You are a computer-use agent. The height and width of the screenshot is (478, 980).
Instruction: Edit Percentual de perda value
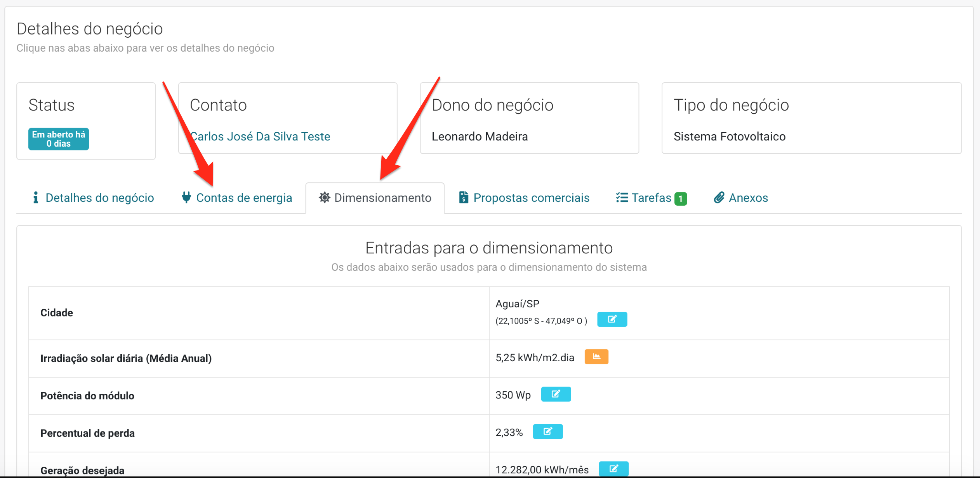pos(548,431)
